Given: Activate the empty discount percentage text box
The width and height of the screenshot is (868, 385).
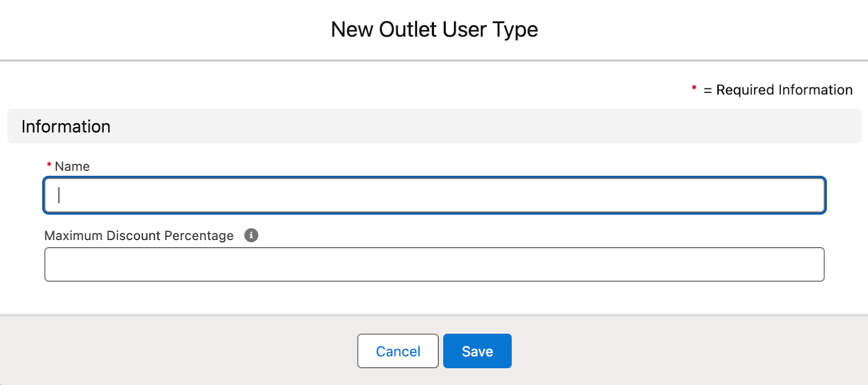Looking at the screenshot, I should (434, 264).
